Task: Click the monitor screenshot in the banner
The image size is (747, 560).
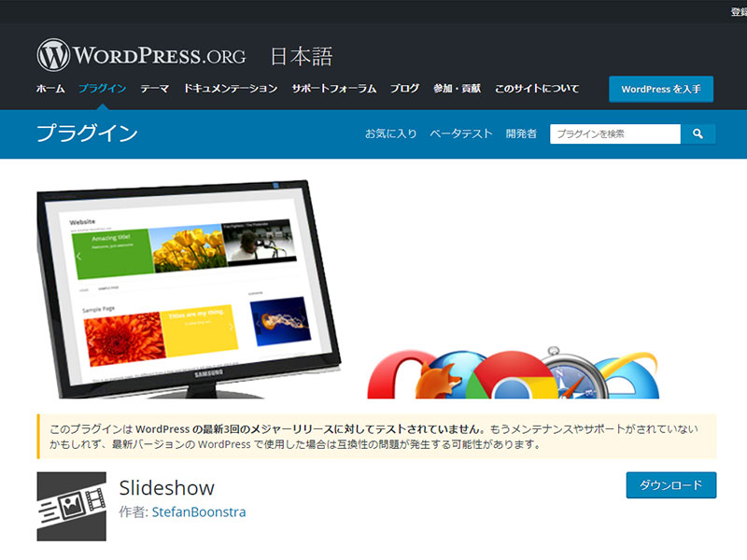Action: (187, 280)
